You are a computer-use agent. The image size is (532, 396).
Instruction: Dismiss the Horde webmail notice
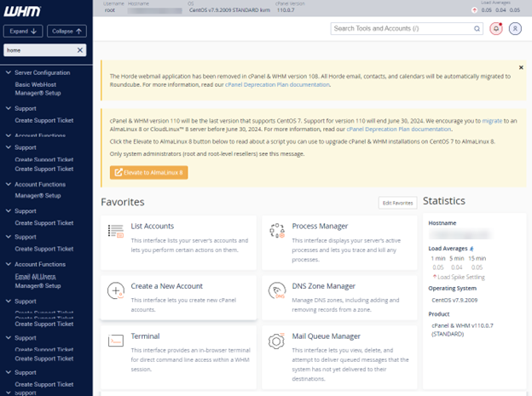(521, 67)
